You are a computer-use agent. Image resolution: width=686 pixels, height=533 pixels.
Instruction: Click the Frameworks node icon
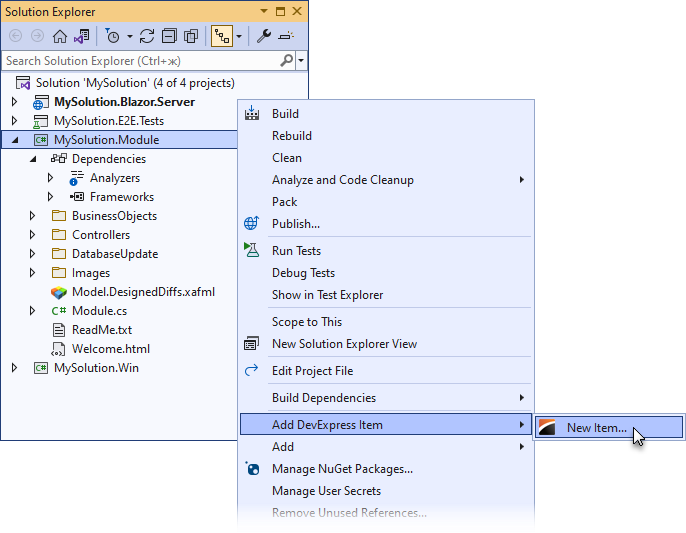pos(77,196)
